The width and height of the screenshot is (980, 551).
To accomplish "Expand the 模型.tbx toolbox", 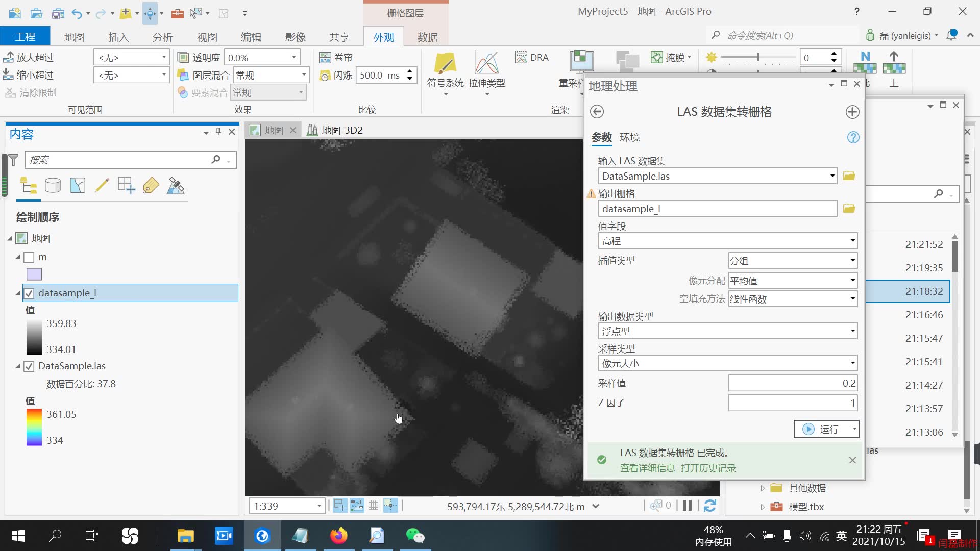I will 762,507.
